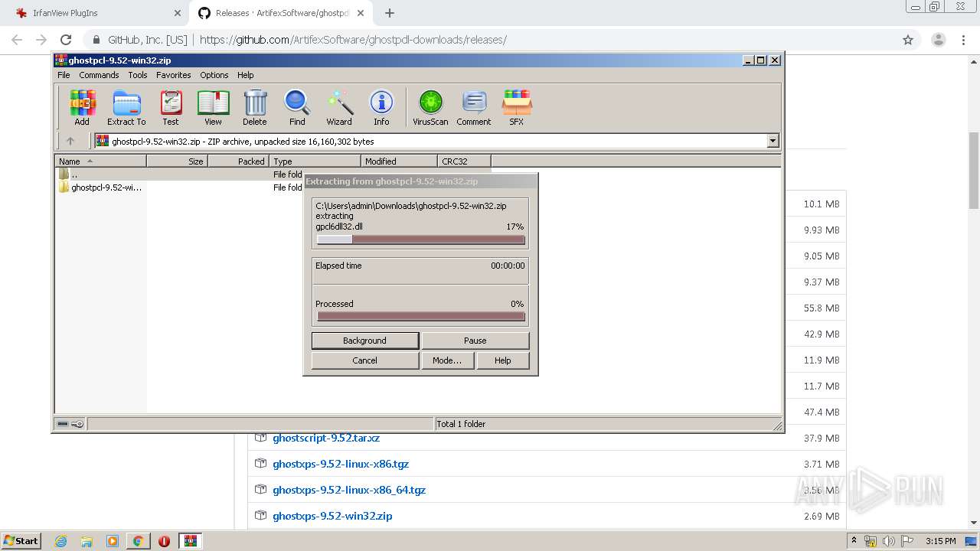Image resolution: width=980 pixels, height=551 pixels.
Task: Open the Chrome profile avatar icon
Action: (939, 40)
